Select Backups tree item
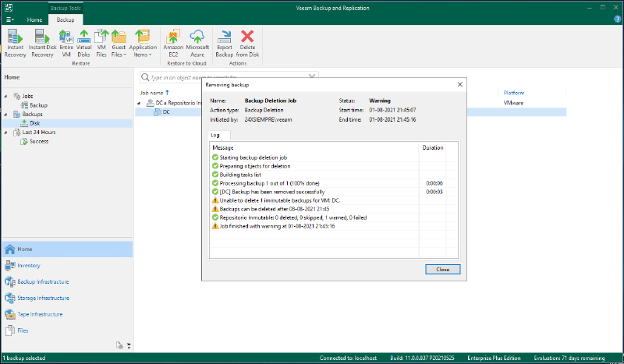 point(28,114)
